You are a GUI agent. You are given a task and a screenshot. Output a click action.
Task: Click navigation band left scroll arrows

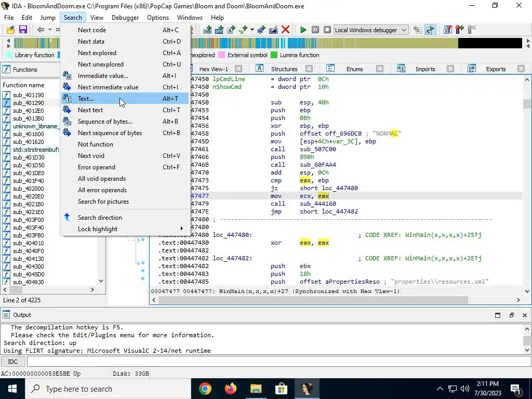click(8, 43)
